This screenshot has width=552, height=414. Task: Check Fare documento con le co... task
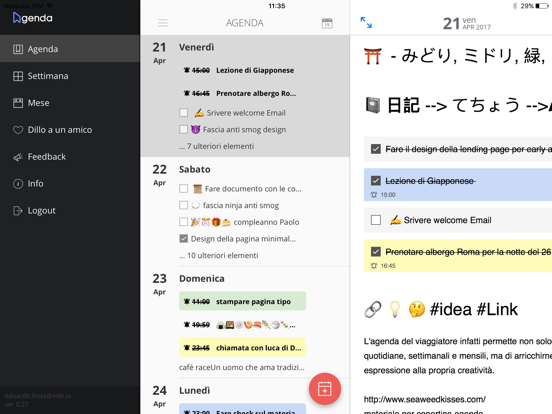(x=183, y=189)
